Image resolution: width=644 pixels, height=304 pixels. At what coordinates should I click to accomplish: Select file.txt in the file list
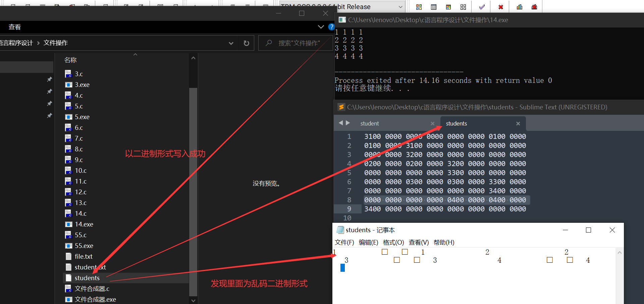point(84,256)
